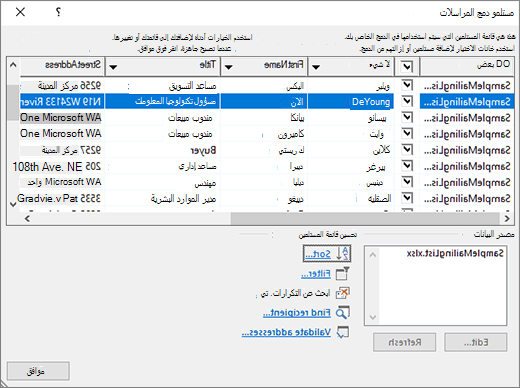Uncheck the checkbox in وايت row
This screenshot has height=388, width=520.
(x=407, y=133)
